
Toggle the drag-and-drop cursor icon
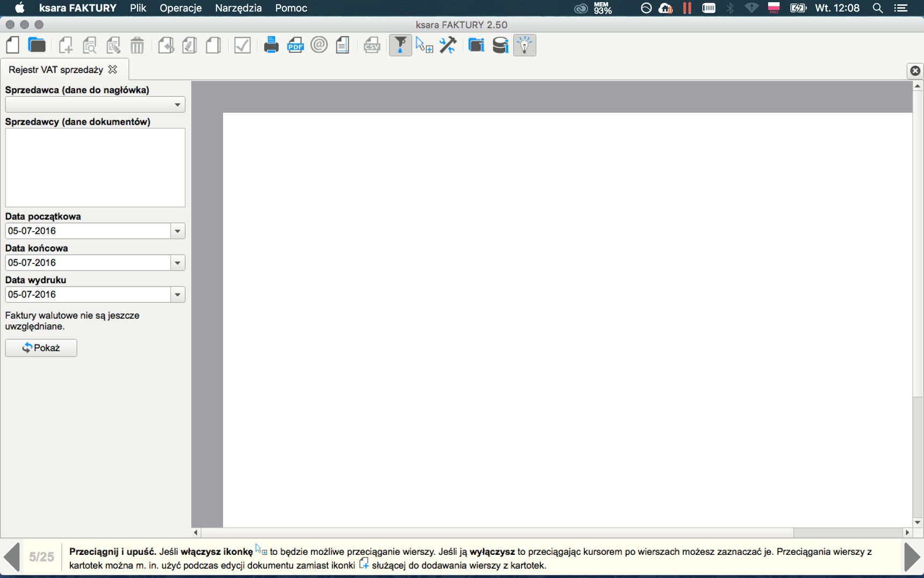tap(424, 45)
